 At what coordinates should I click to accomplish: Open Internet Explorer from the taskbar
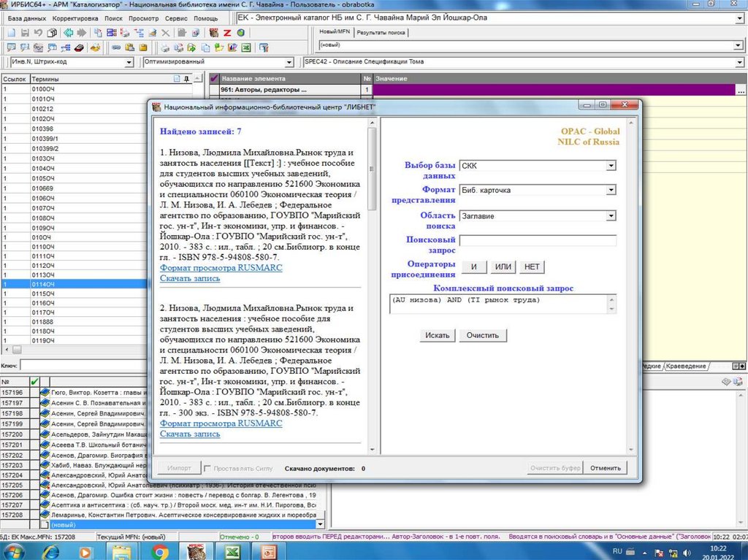click(50, 552)
